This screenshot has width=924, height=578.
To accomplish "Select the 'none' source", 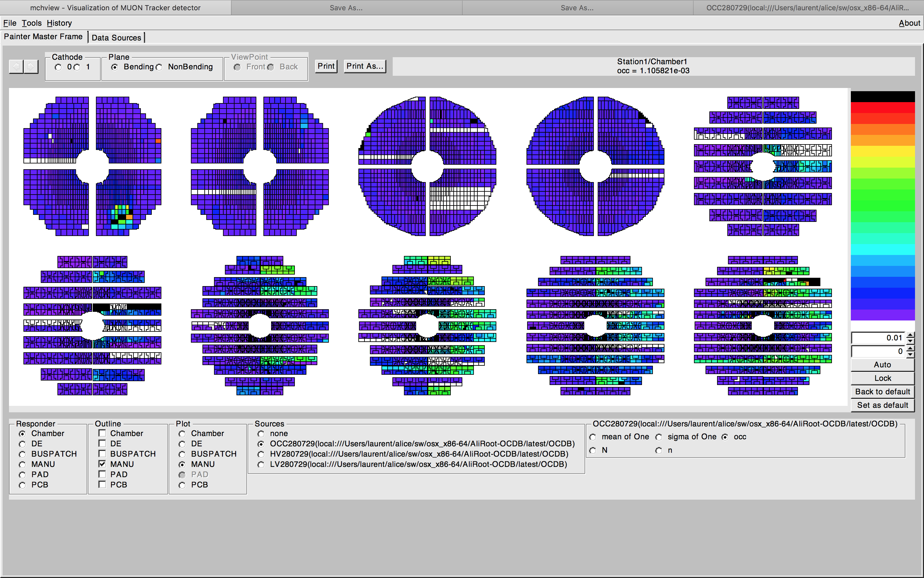I will pos(261,434).
